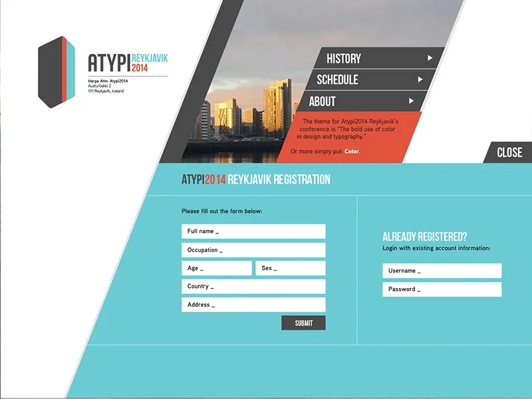Expand the Schedule menu arrow

[x=420, y=79]
